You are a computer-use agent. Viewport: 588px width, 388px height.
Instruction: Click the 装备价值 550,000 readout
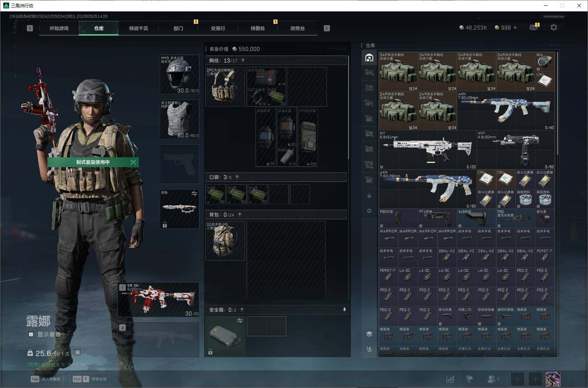(235, 49)
